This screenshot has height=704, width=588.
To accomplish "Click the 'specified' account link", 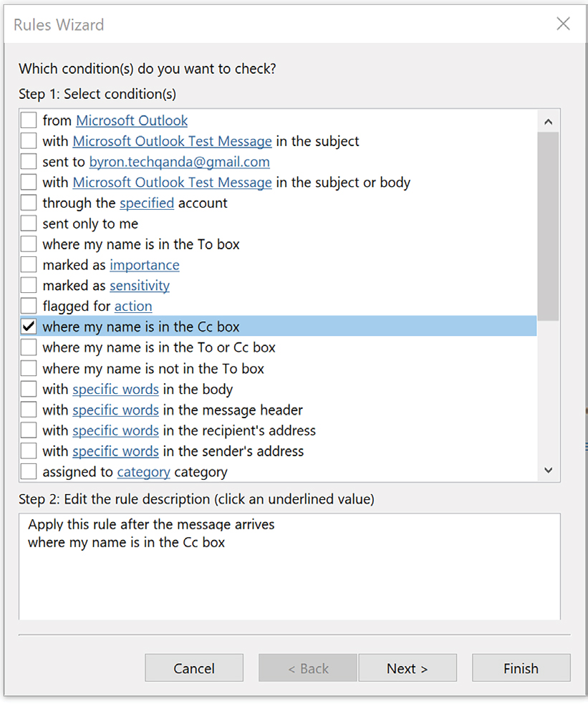I will 147,203.
